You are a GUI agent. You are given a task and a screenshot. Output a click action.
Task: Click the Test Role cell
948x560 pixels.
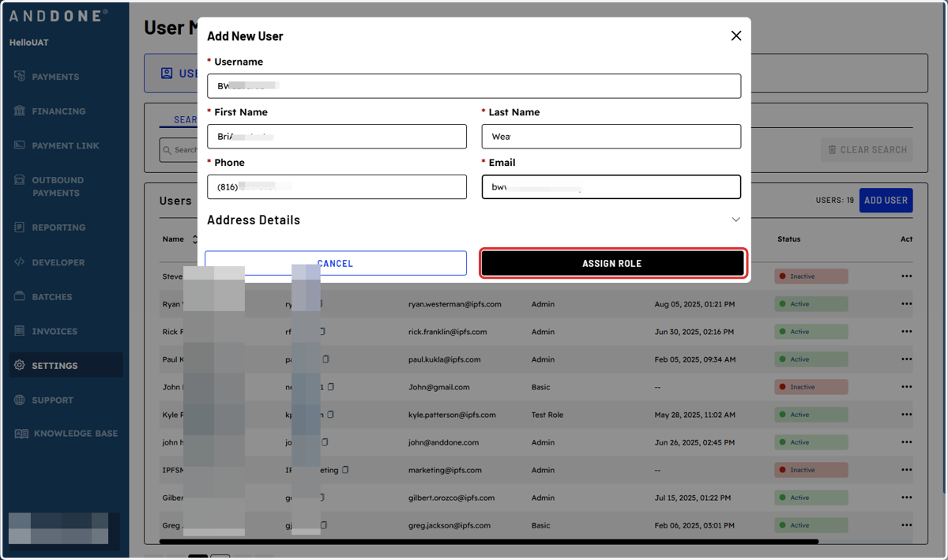547,415
